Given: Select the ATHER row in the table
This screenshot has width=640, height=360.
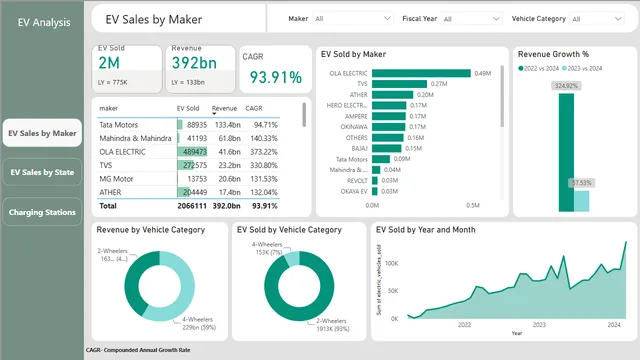Looking at the screenshot, I should (188, 192).
